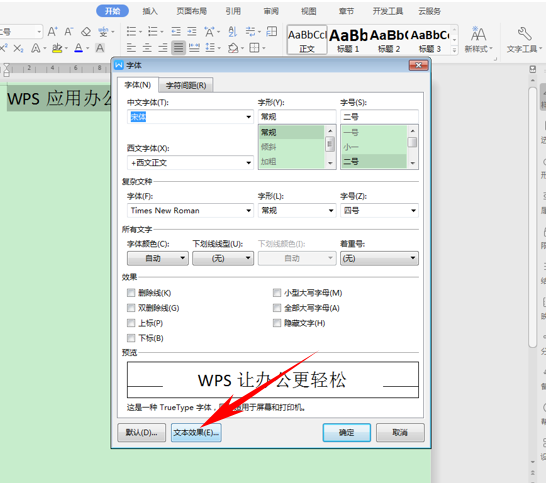Align text right

pos(163,48)
